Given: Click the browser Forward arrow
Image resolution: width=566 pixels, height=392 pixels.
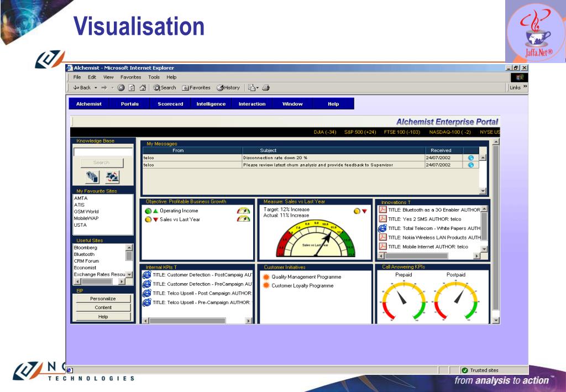Looking at the screenshot, I should click(x=104, y=88).
